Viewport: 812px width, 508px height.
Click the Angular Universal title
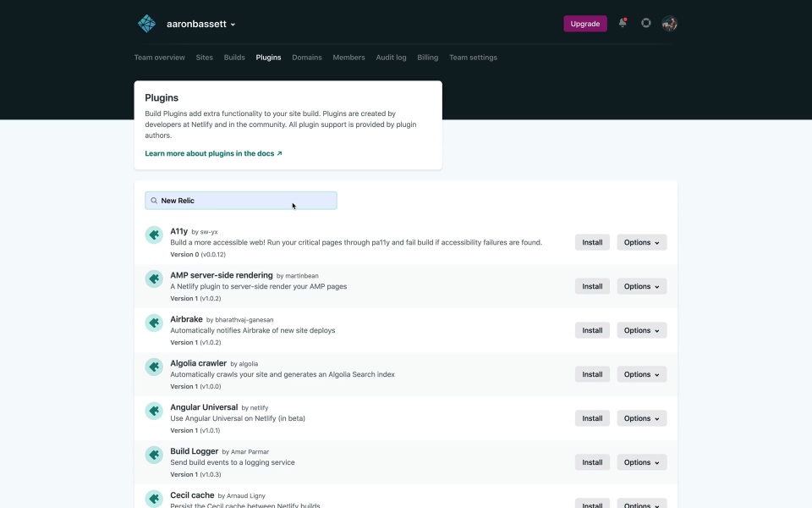click(204, 407)
